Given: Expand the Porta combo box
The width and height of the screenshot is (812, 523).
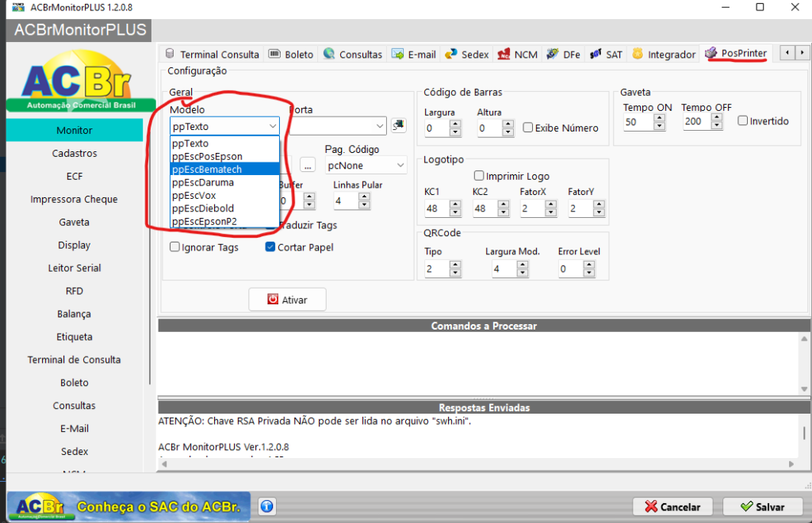Looking at the screenshot, I should pyautogui.click(x=379, y=126).
